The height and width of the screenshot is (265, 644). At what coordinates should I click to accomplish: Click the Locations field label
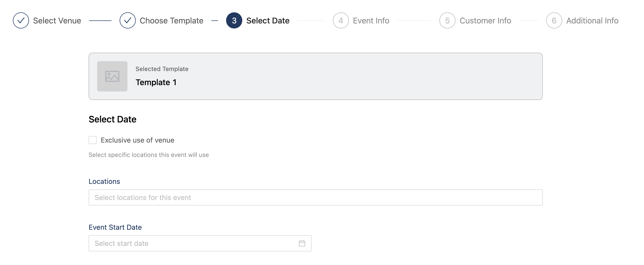(x=104, y=181)
